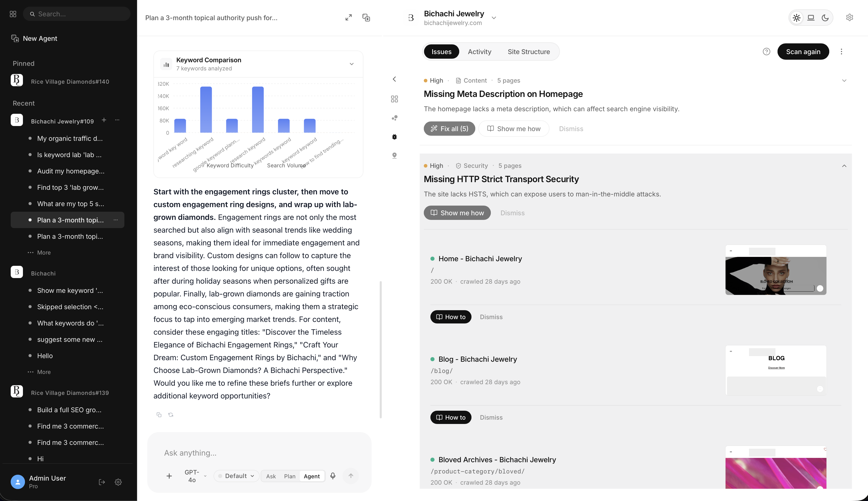Click Scan again button
The width and height of the screenshot is (868, 501).
click(x=803, y=52)
